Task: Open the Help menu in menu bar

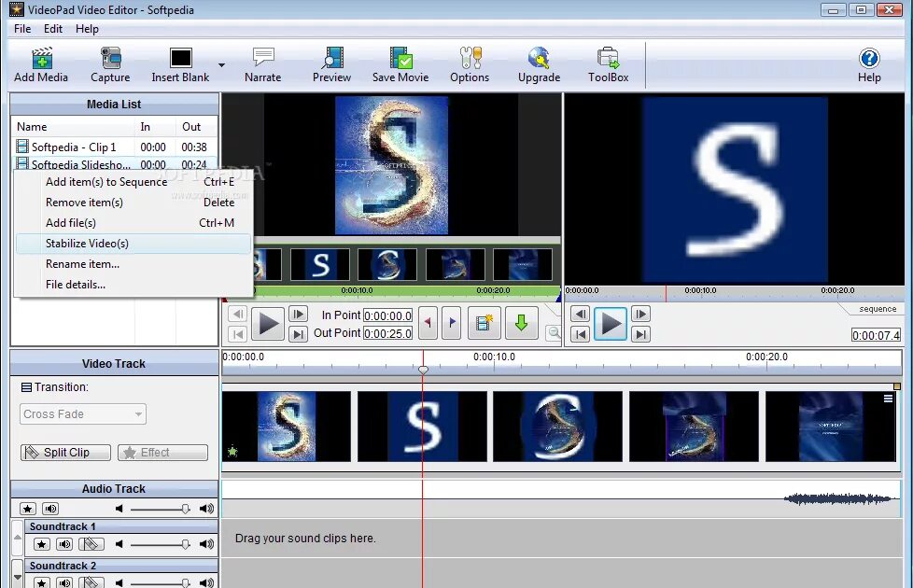Action: (87, 29)
